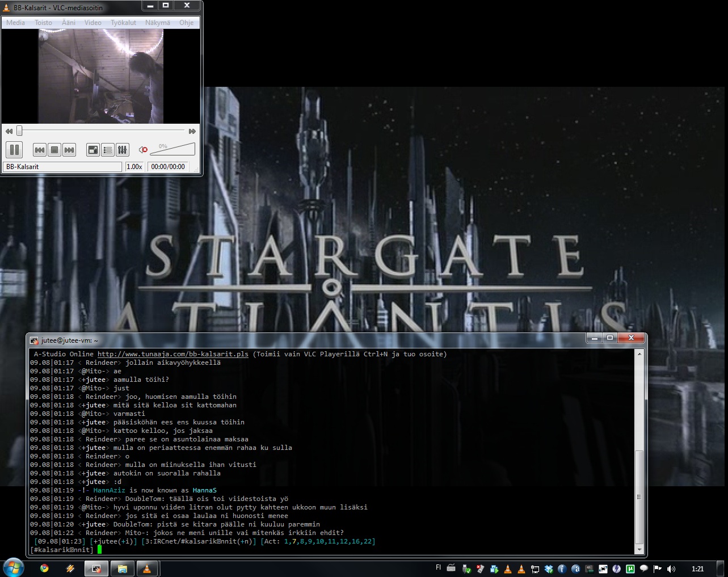Click the faster playback double-arrow icon
728x577 pixels.
pos(192,131)
